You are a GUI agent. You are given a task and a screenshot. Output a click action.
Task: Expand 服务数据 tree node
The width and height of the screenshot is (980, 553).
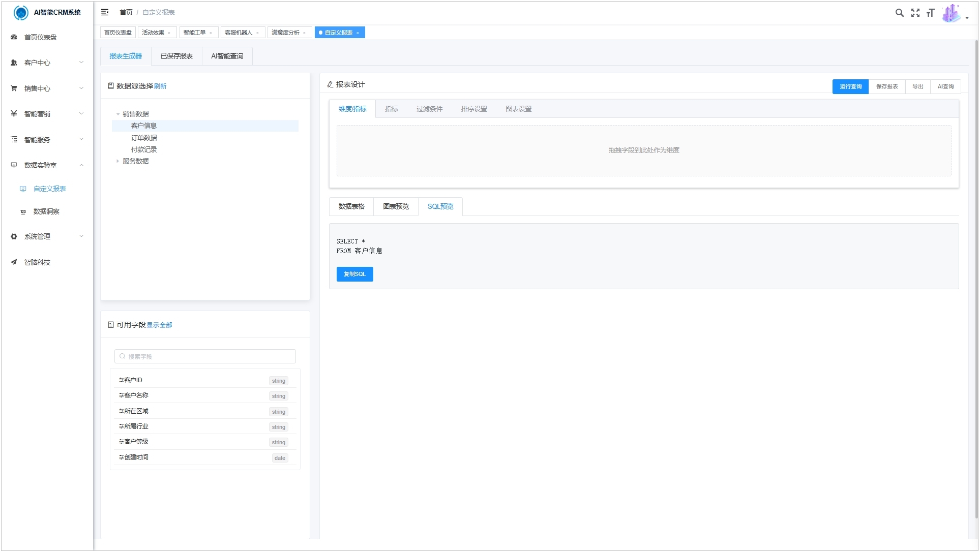(x=117, y=161)
